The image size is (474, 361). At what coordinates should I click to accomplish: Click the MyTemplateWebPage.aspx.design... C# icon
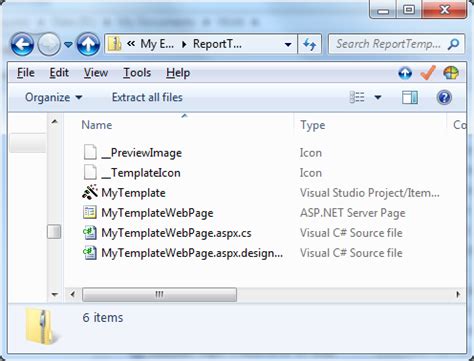(90, 253)
